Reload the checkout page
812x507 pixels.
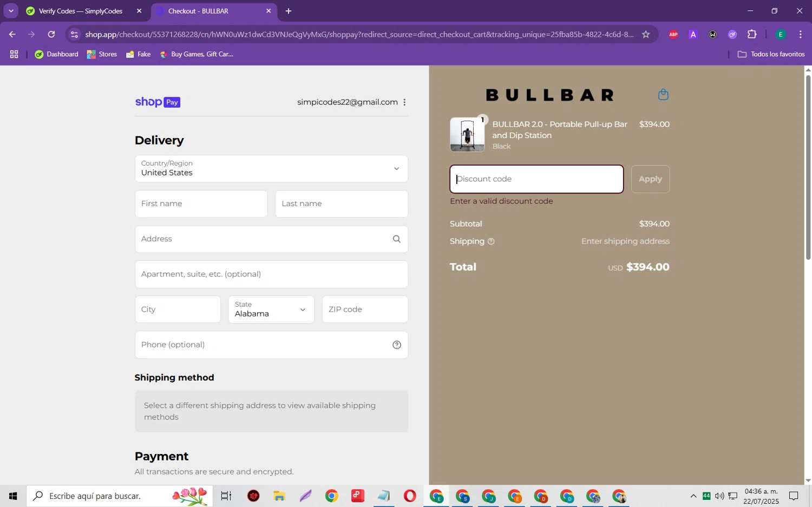pyautogui.click(x=51, y=34)
